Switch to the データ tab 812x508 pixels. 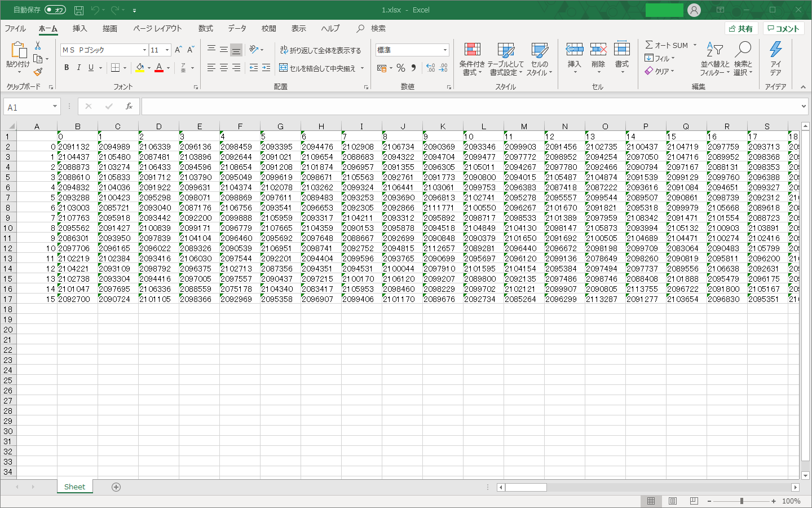click(x=237, y=28)
